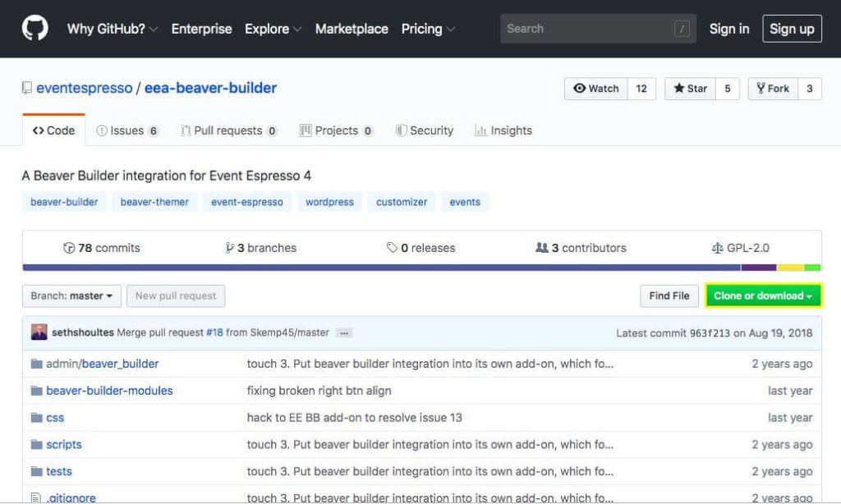Open eventespresso owner link

(85, 88)
